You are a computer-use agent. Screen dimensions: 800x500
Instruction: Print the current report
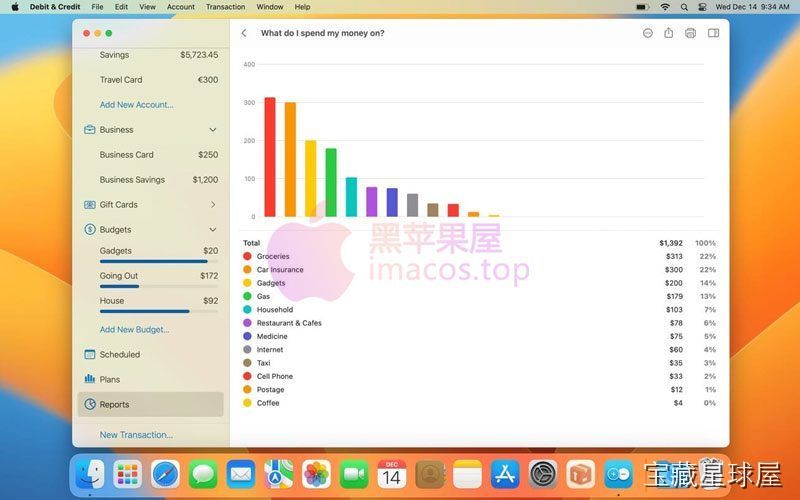point(690,33)
